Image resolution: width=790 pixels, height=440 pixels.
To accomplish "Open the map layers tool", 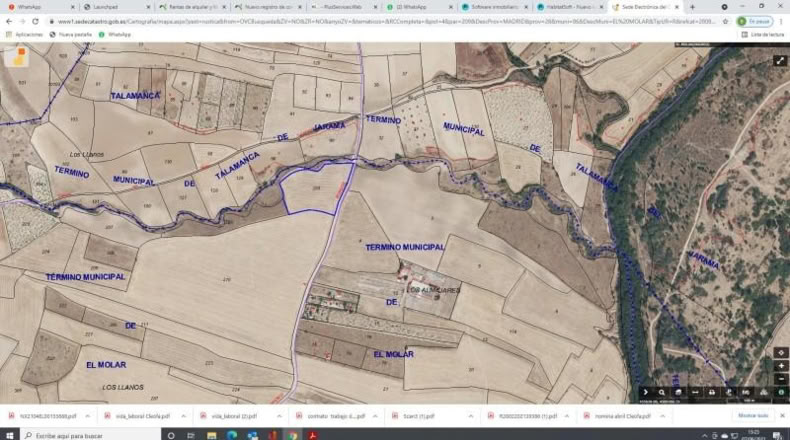I will (x=679, y=392).
